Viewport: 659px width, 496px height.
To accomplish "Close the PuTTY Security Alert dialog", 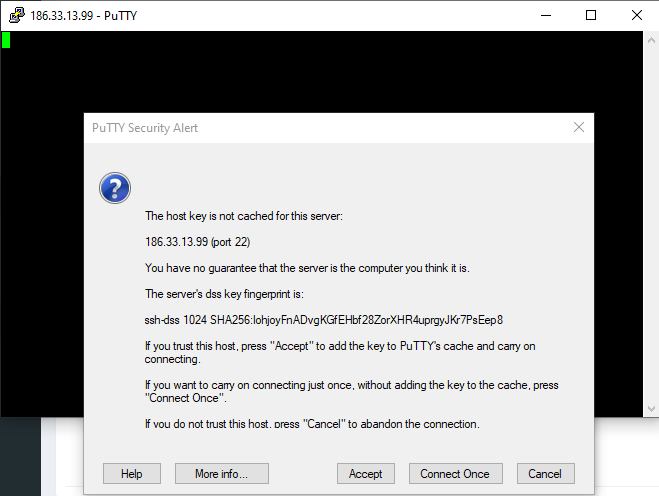I will [x=579, y=127].
